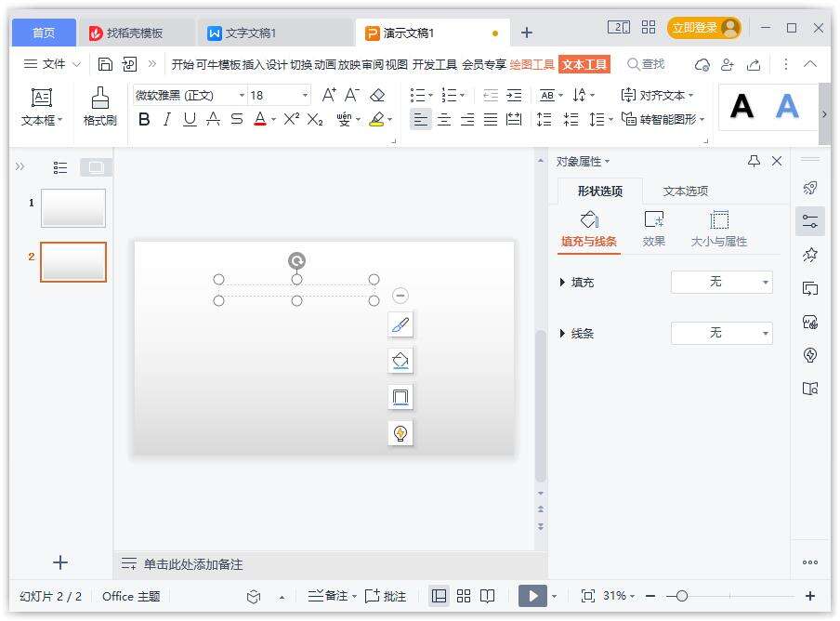The width and height of the screenshot is (840, 621).
Task: Toggle italic formatting
Action: pos(166,120)
